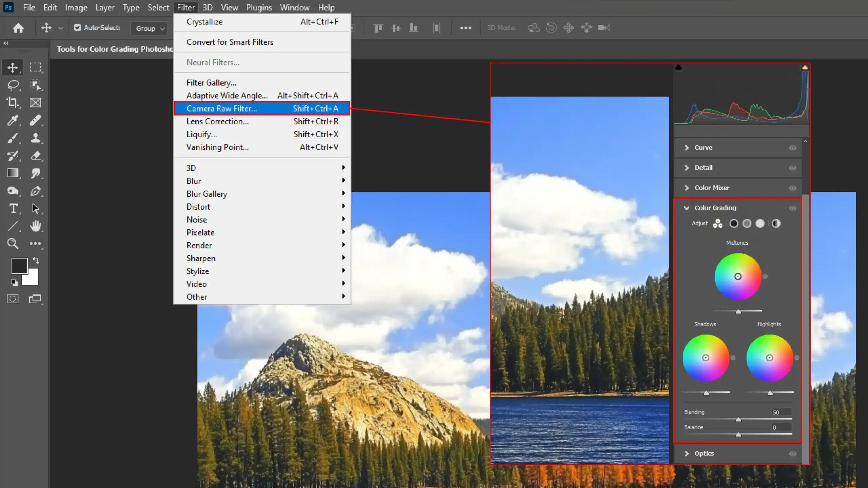Change the screen mode icon
Image resolution: width=868 pixels, height=488 pixels.
[35, 299]
